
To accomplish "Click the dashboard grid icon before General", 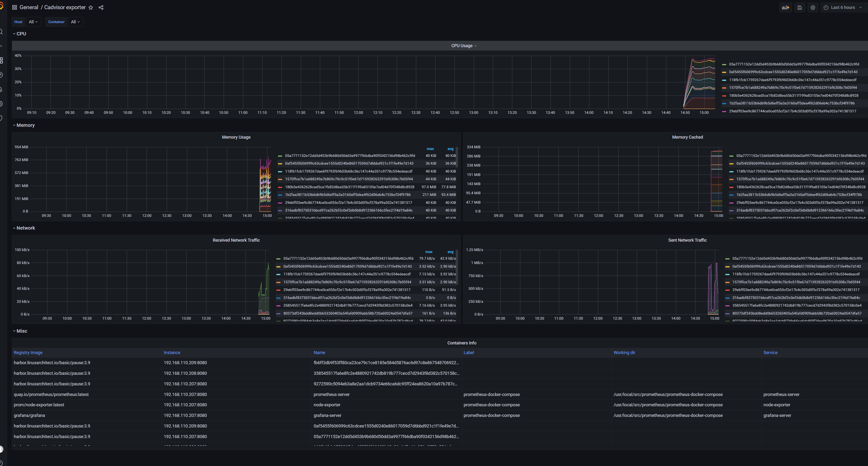I will pyautogui.click(x=14, y=7).
